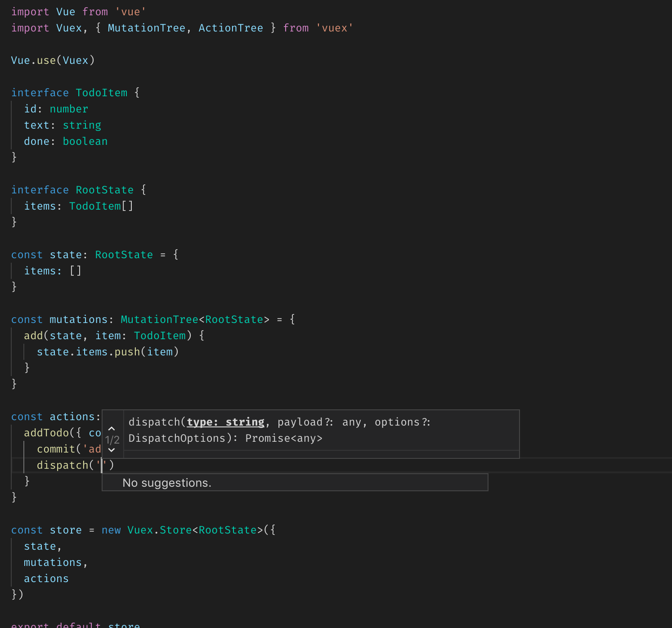The width and height of the screenshot is (672, 628).
Task: Click the 1/2 signature counter
Action: pyautogui.click(x=112, y=440)
